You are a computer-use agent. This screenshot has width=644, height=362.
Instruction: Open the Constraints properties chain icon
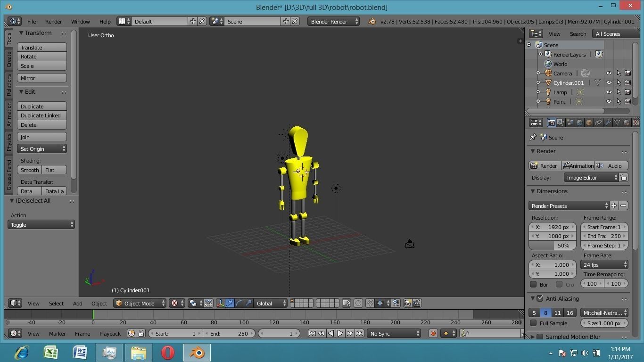(598, 123)
